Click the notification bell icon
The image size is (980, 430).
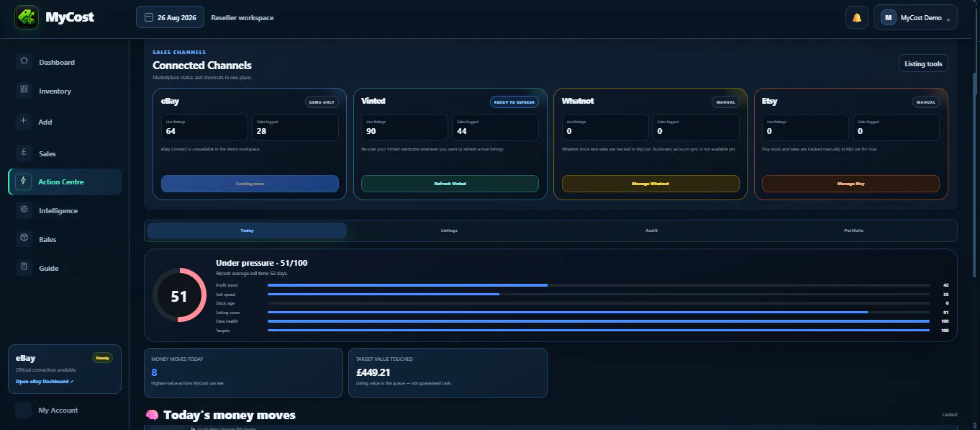tap(856, 17)
